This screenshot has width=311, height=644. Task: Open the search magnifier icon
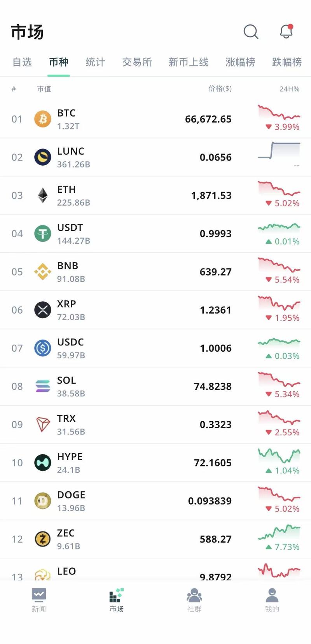[251, 32]
